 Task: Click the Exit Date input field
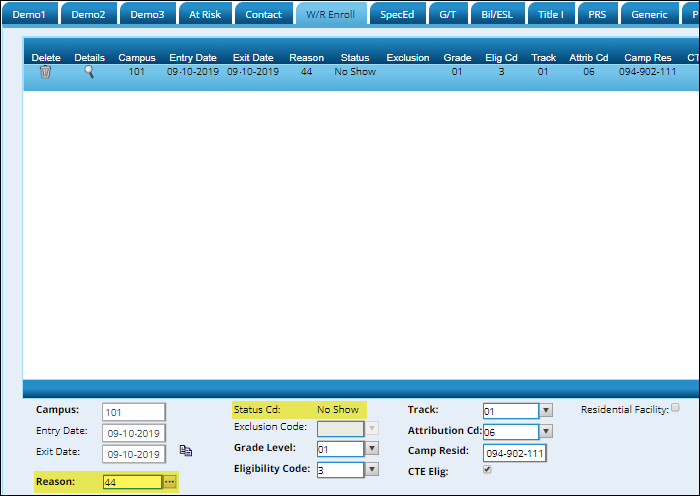tap(133, 454)
